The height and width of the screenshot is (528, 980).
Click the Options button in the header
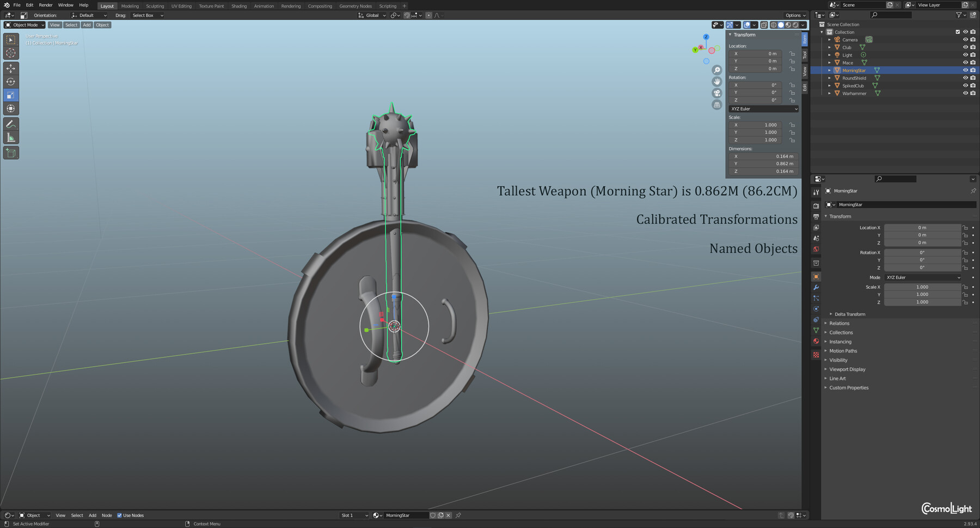(x=794, y=15)
